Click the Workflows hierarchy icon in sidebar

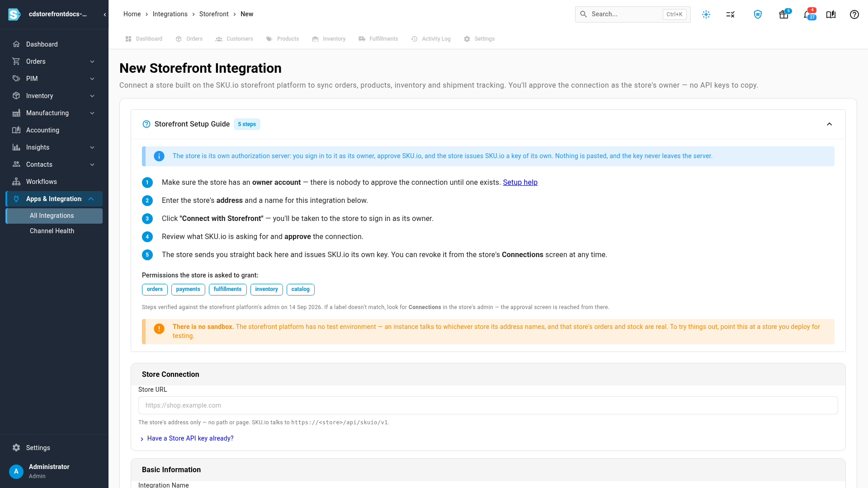pos(16,182)
